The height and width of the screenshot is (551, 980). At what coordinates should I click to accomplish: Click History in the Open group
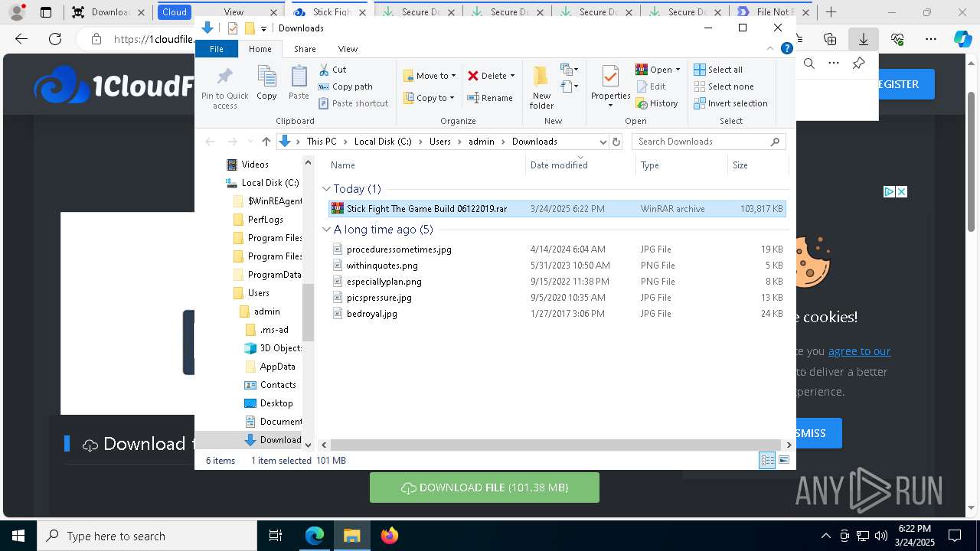point(657,103)
